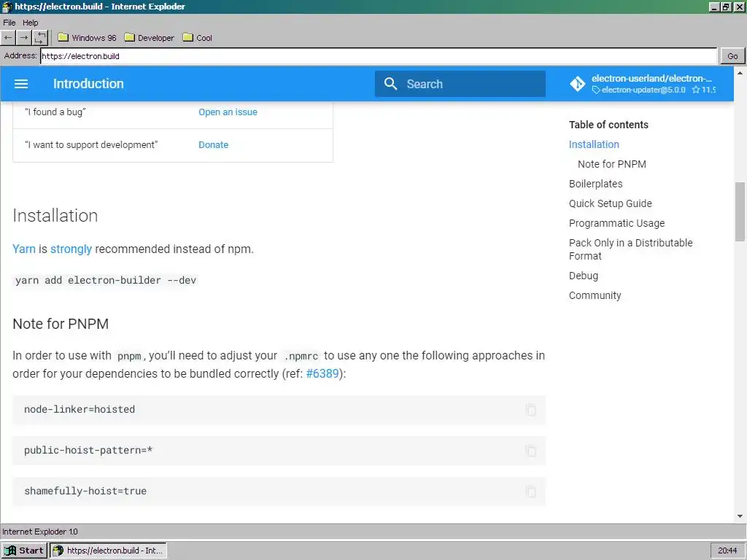Click the Note for PNPM heading
The height and width of the screenshot is (560, 747).
pos(61,324)
